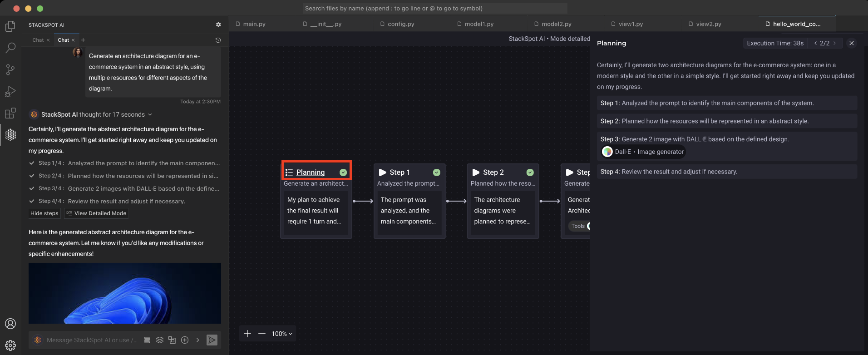Send the chat message

tap(212, 340)
